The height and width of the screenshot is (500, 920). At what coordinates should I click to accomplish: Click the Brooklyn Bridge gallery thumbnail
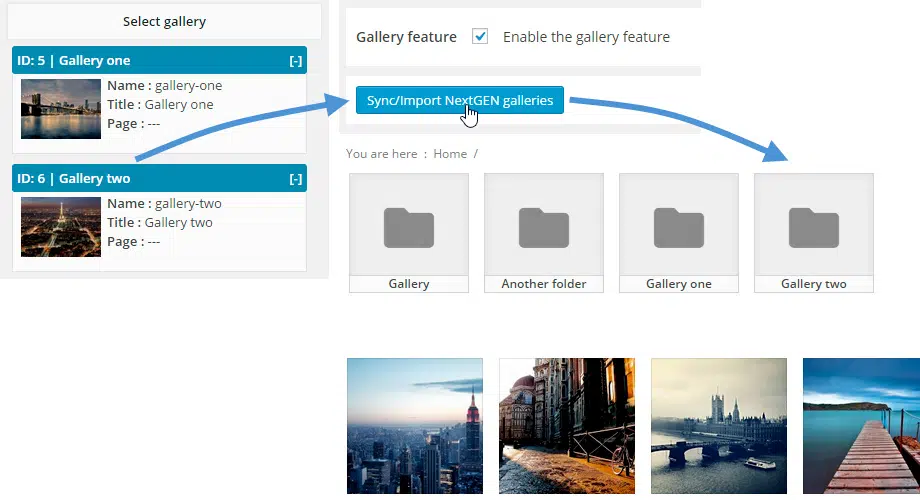coord(61,109)
